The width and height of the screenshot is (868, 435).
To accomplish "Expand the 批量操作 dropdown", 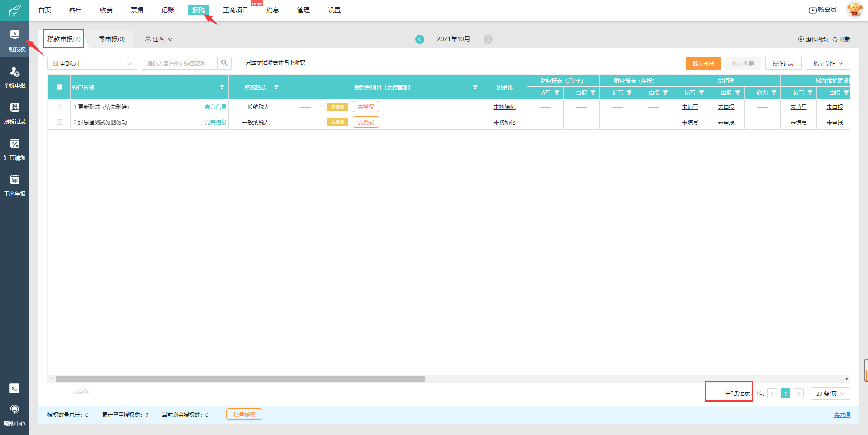I will pos(828,63).
